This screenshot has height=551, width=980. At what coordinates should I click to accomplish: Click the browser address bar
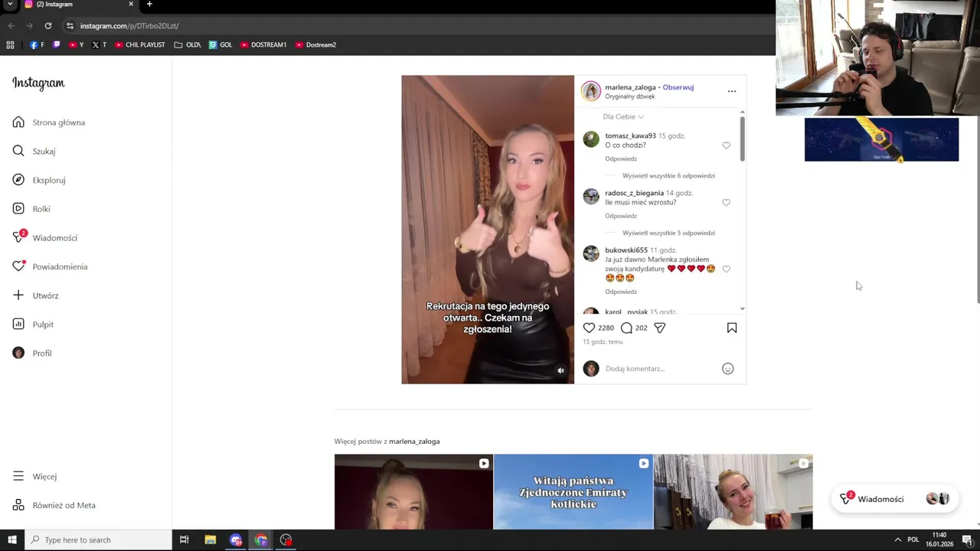(x=413, y=26)
